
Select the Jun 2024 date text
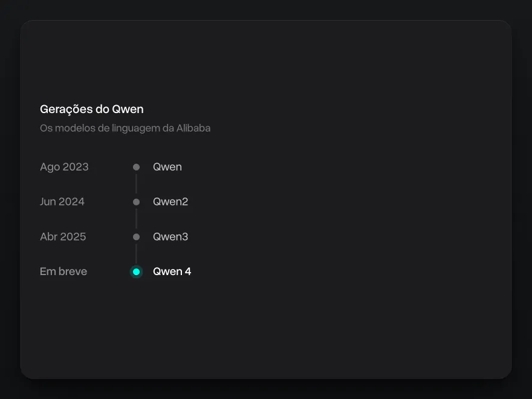pos(62,201)
